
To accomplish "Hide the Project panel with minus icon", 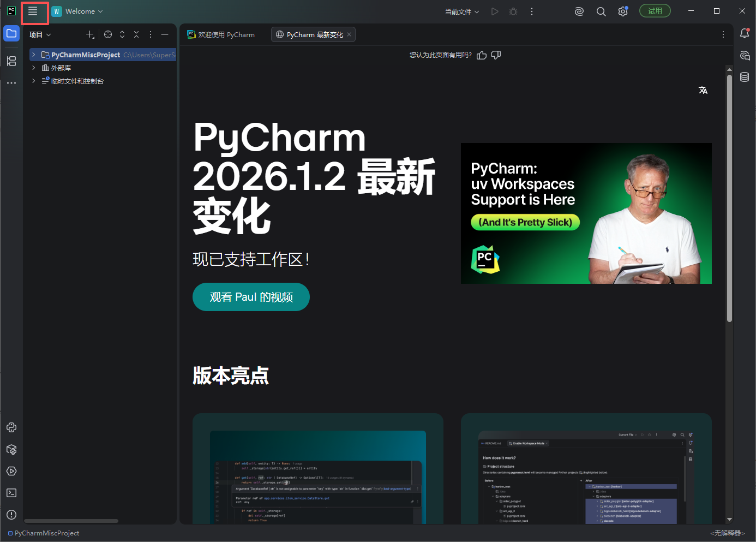I will click(x=165, y=34).
